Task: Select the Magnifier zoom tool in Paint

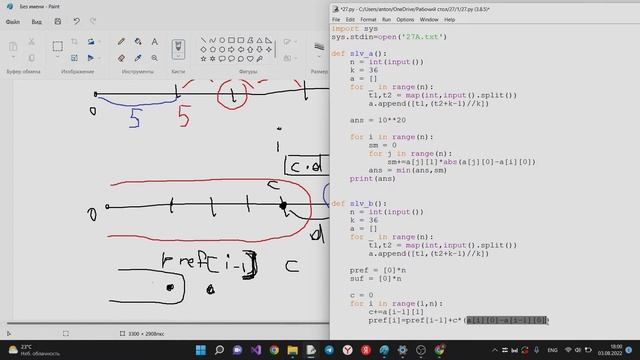Action: click(154, 58)
